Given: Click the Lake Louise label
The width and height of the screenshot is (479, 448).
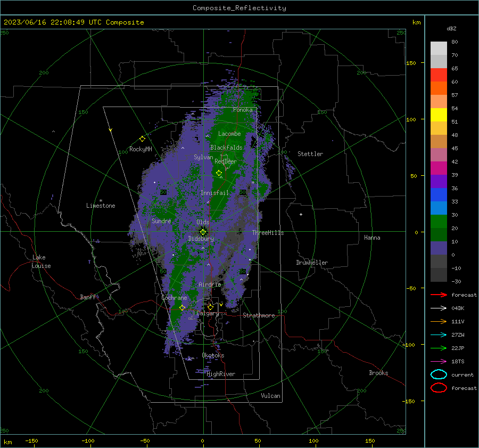Looking at the screenshot, I should coord(41,262).
